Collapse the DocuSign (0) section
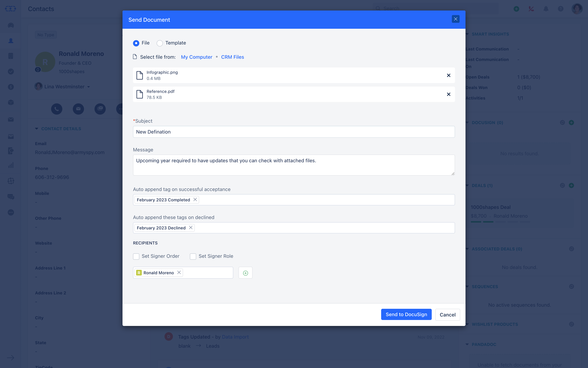This screenshot has height=368, width=588. (x=467, y=122)
